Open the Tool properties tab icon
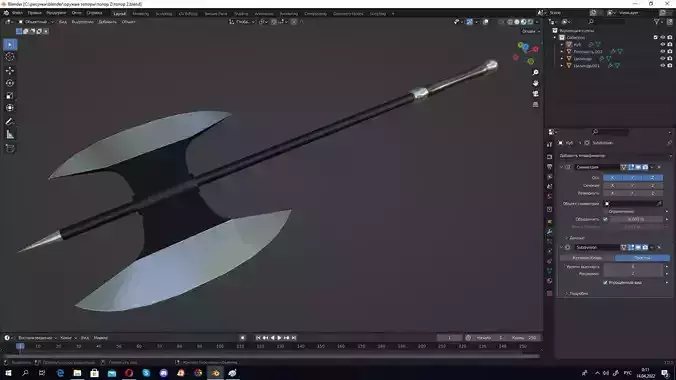676x380 pixels. coord(550,145)
